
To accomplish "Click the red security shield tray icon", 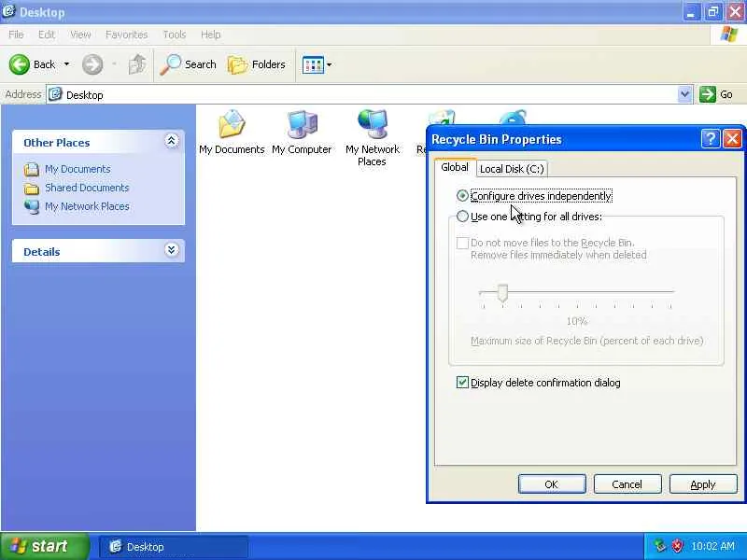I will [x=676, y=546].
